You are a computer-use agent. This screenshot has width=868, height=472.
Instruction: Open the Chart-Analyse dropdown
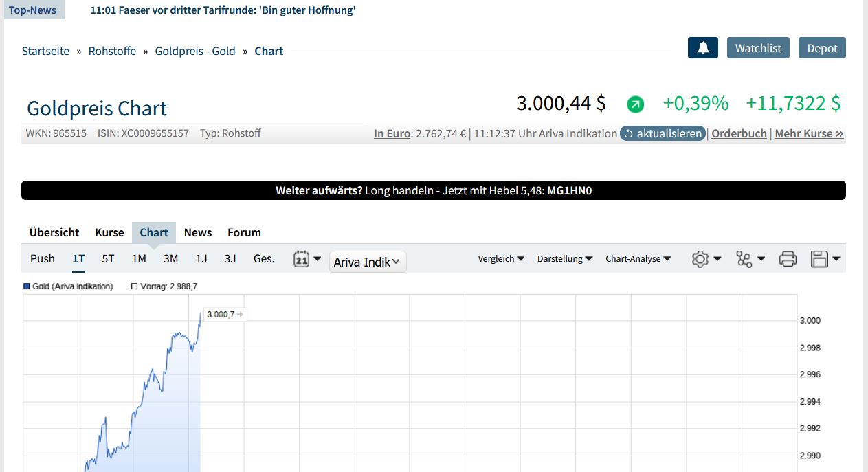(638, 259)
